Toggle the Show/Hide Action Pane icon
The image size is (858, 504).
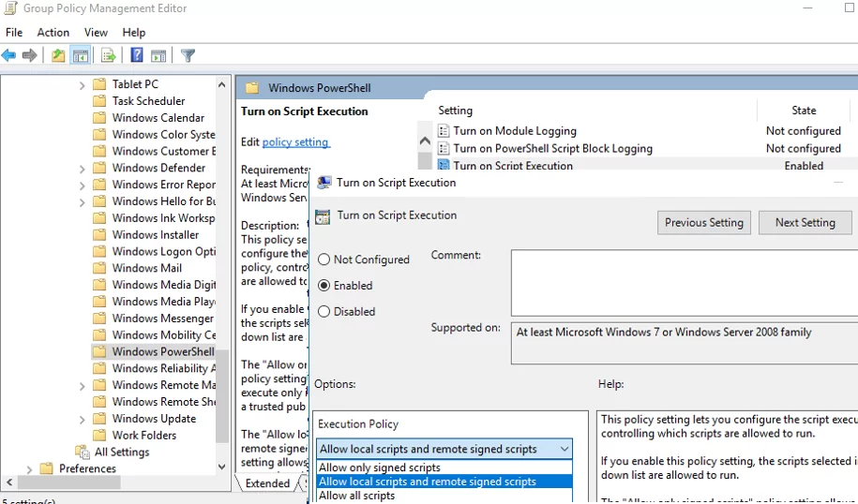[158, 55]
